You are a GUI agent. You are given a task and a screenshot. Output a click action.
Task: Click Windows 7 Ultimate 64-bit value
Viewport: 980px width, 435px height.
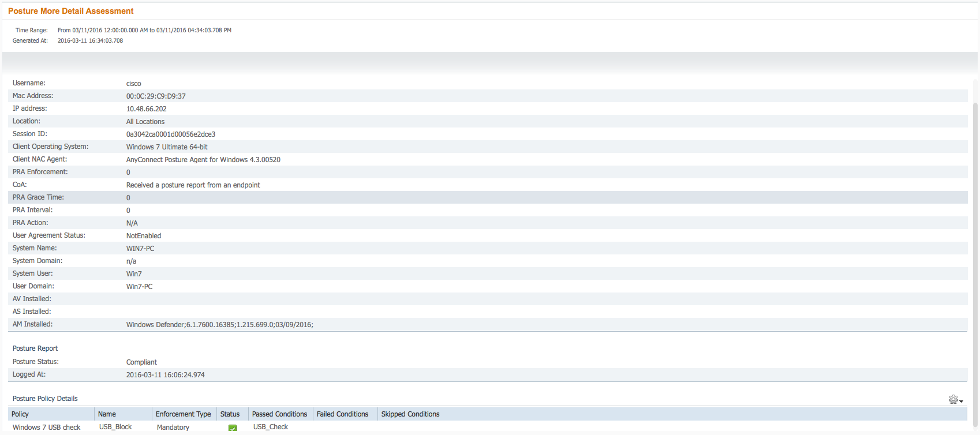coord(167,147)
